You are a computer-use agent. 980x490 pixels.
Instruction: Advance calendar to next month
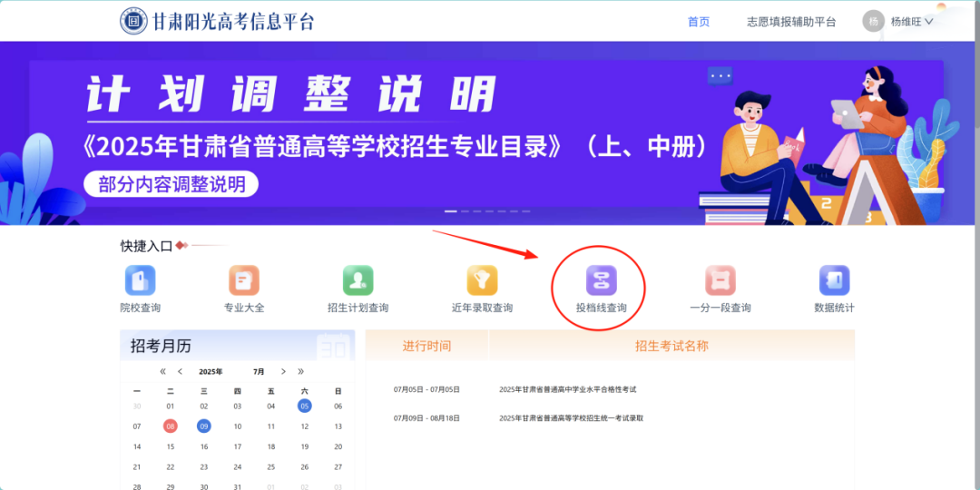tap(284, 372)
